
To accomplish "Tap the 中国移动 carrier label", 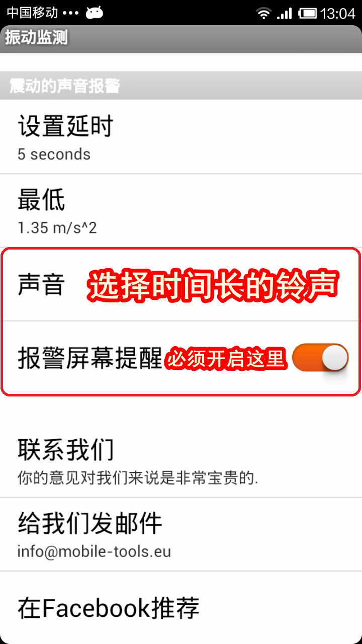I will click(32, 13).
